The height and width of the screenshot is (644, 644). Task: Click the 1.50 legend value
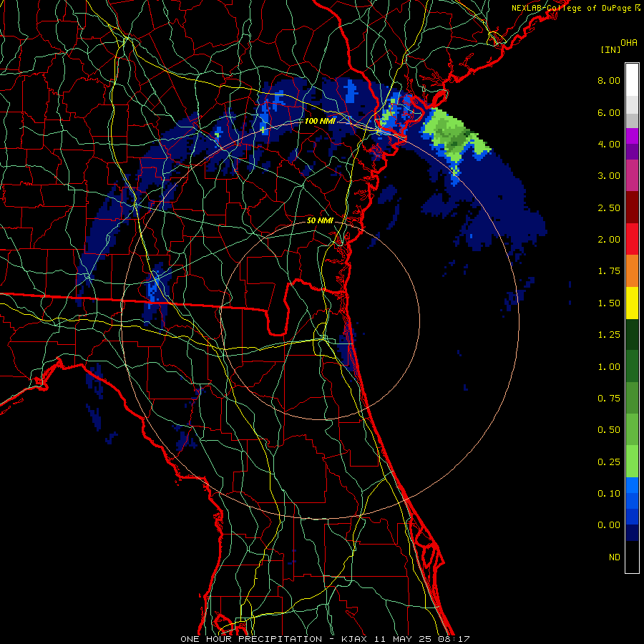pyautogui.click(x=609, y=303)
